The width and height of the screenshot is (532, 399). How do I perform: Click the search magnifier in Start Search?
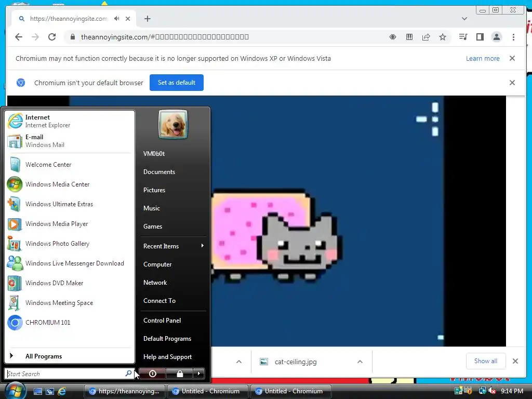click(128, 373)
